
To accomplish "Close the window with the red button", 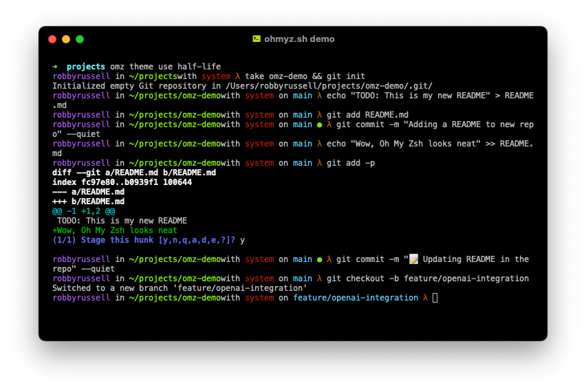I will pyautogui.click(x=52, y=39).
